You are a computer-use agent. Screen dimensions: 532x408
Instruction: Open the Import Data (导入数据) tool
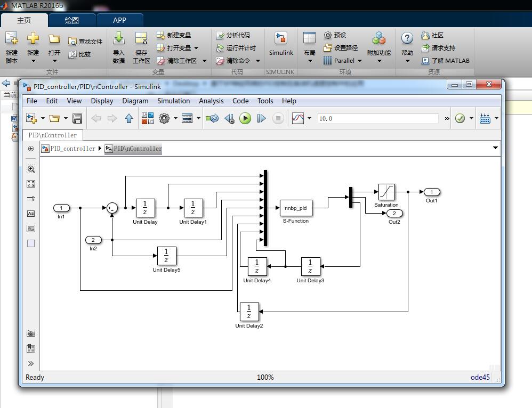coord(119,38)
